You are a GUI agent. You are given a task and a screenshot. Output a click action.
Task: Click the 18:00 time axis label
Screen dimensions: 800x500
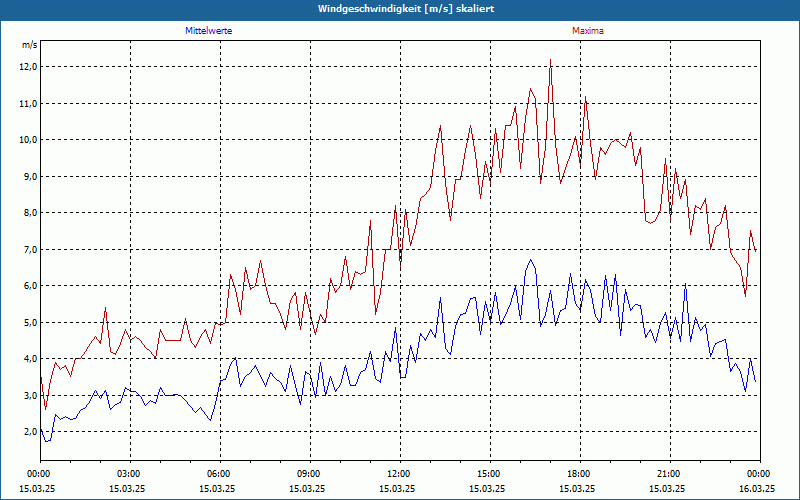tap(580, 474)
